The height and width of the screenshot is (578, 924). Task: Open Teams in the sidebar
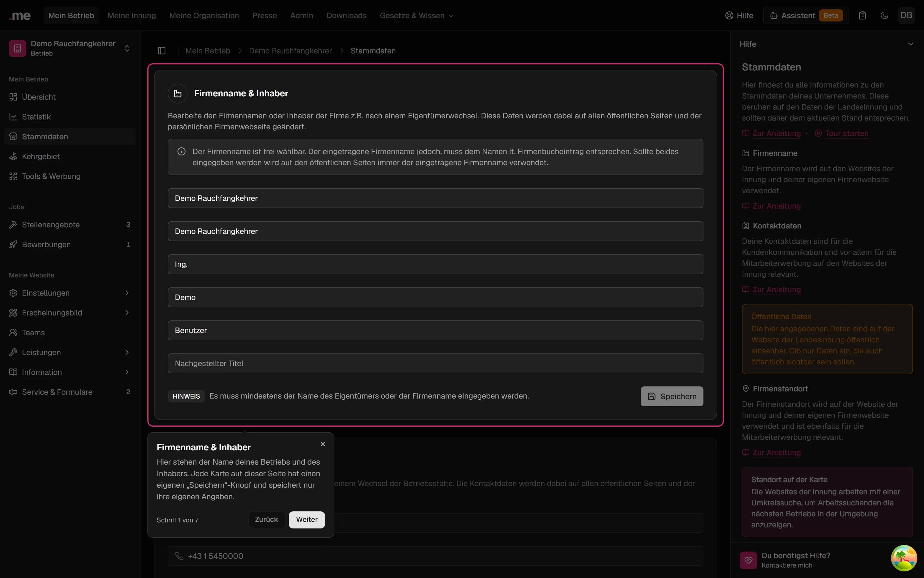pos(70,332)
